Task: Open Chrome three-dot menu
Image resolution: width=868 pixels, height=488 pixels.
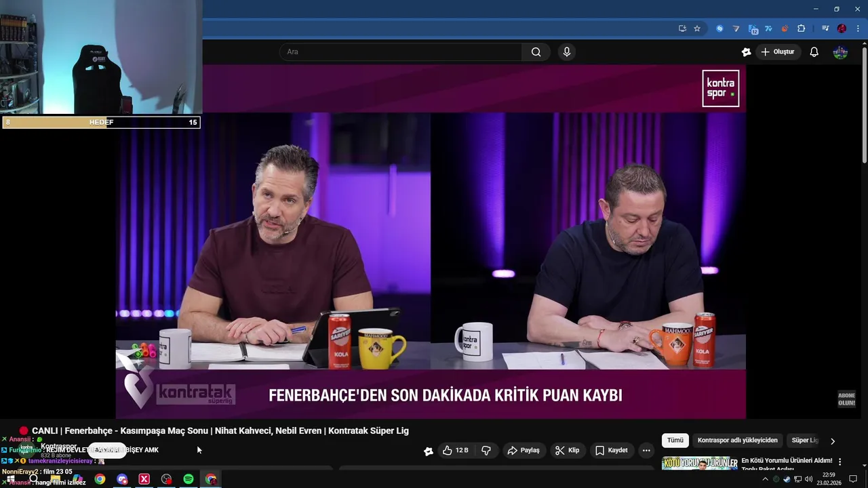Action: tap(858, 28)
